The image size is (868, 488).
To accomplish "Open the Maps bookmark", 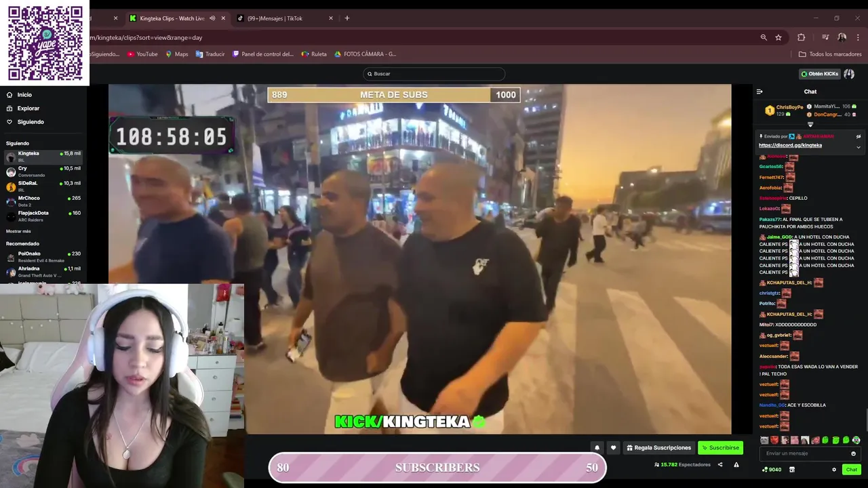I will 177,54.
